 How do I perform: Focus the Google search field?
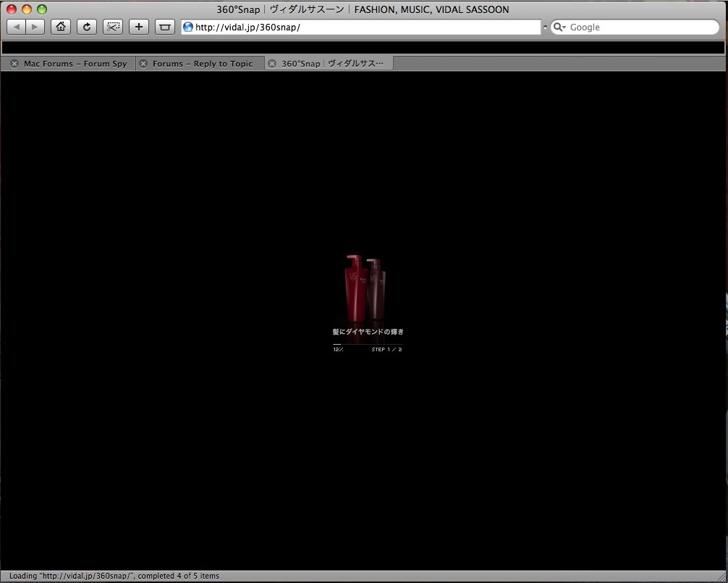point(635,27)
